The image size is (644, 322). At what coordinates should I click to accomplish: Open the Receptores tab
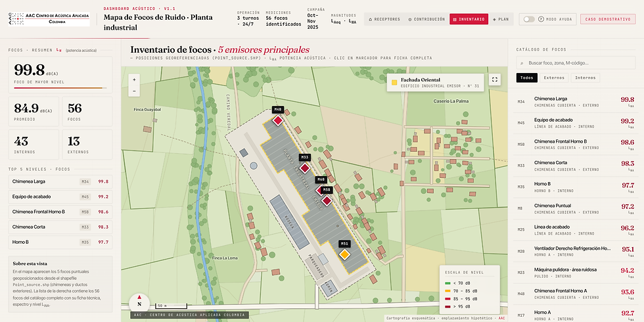[384, 19]
